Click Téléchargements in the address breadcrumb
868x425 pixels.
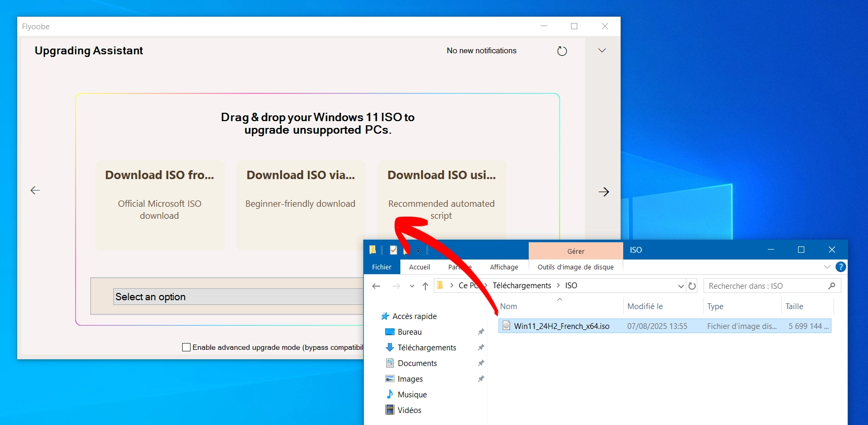[522, 286]
